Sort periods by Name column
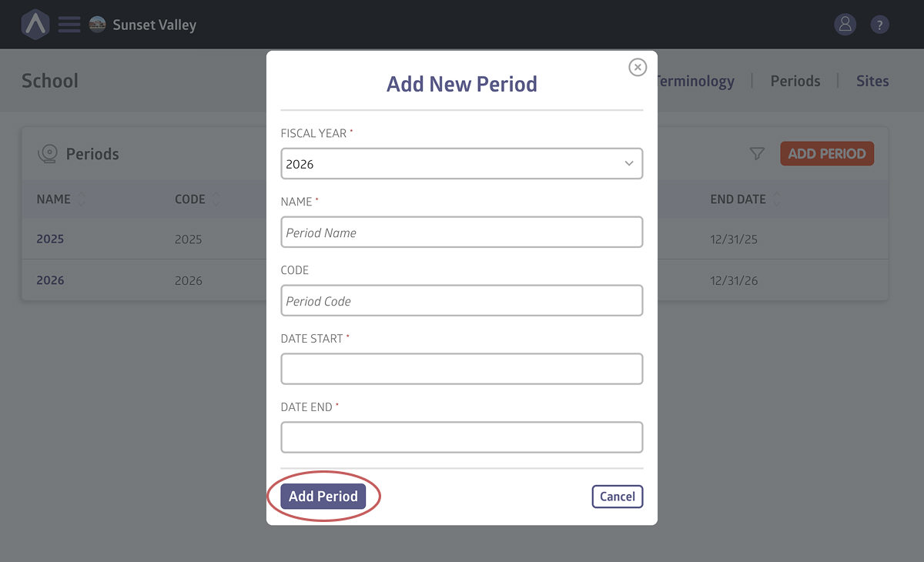Viewport: 924px width, 562px height. (82, 199)
